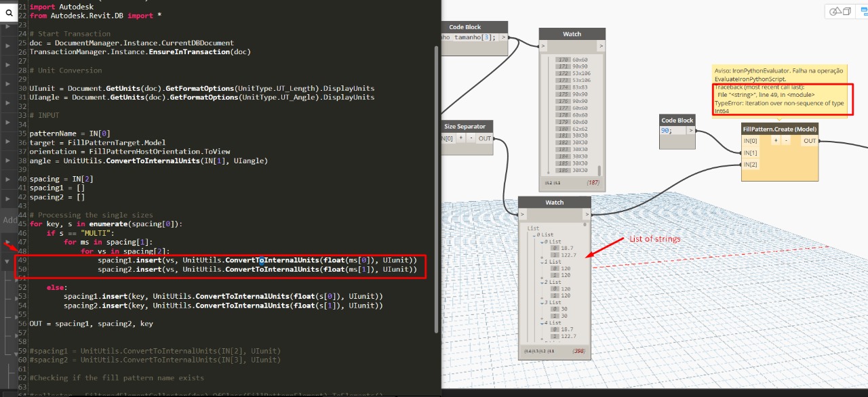Place cursor on line 50 spacing2.insert
The width and height of the screenshot is (868, 397).
point(257,269)
